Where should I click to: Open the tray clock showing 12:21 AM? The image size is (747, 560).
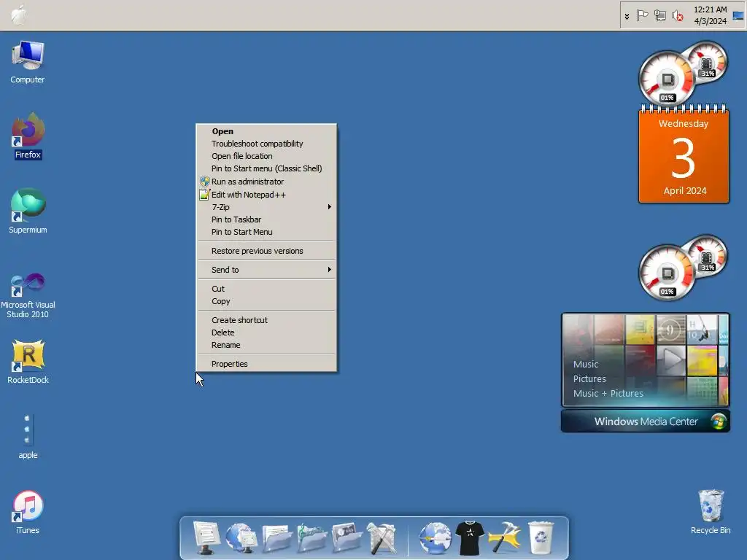point(710,15)
